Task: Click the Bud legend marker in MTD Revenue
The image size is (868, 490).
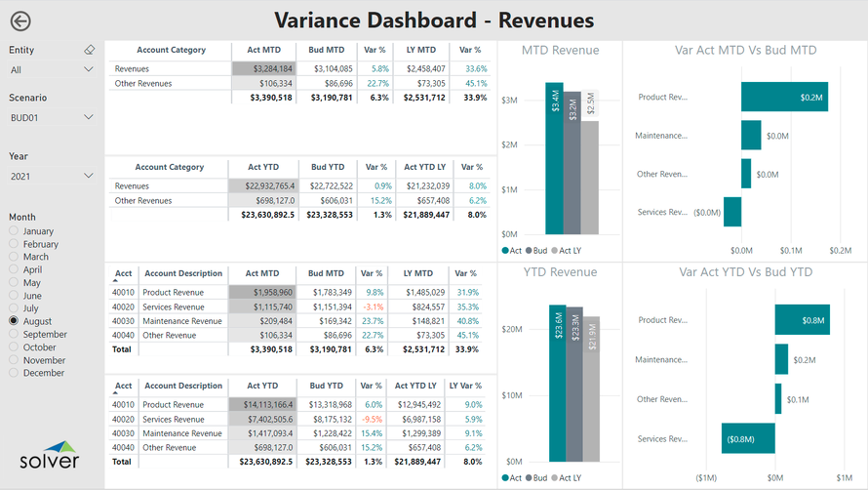Action: pyautogui.click(x=529, y=251)
